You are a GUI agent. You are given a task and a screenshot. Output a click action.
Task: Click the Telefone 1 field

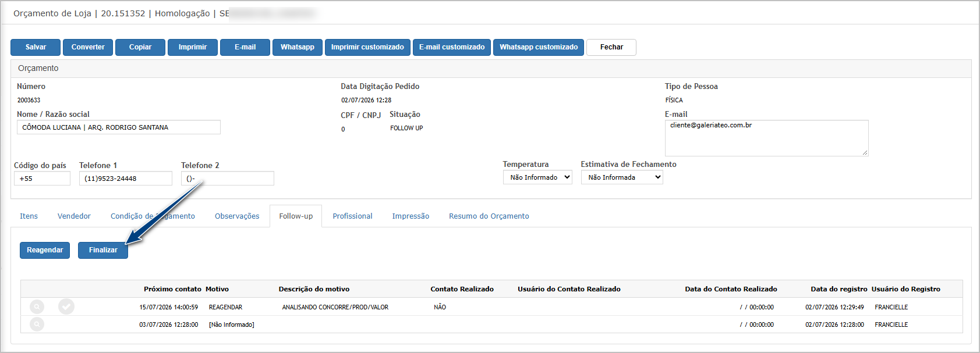pyautogui.click(x=126, y=179)
